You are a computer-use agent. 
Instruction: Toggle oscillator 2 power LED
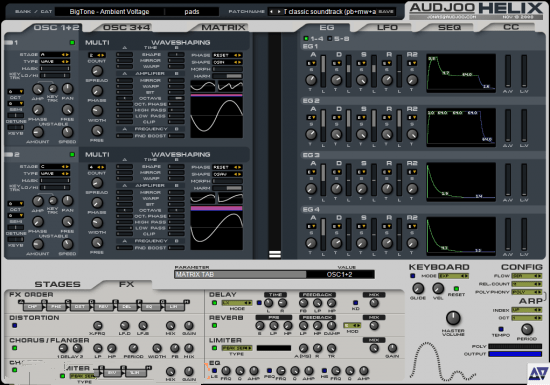point(72,154)
